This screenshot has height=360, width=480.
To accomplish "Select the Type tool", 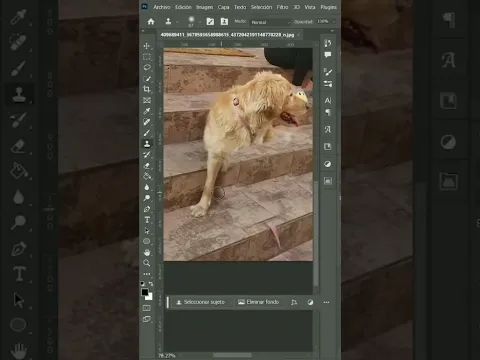I will click(147, 220).
